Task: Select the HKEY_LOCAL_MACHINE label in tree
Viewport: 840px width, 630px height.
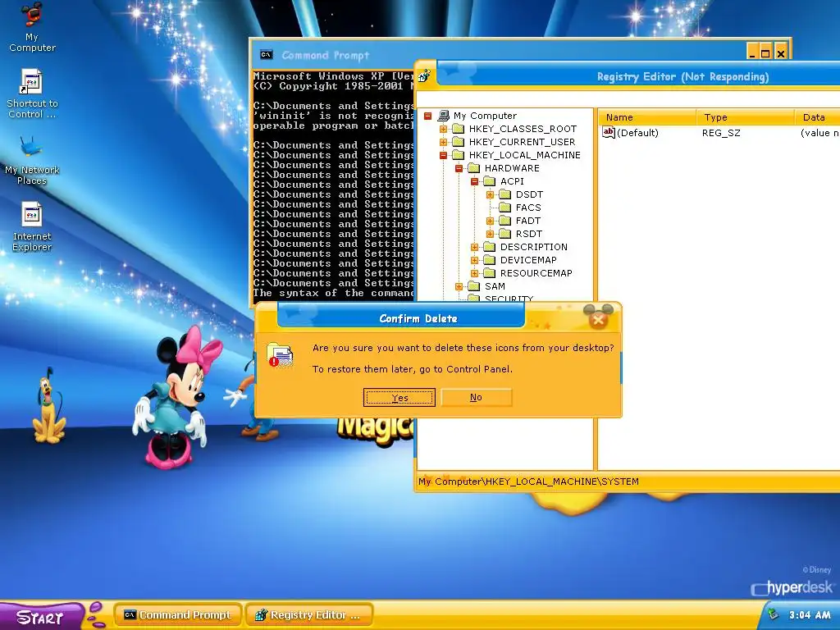Action: pos(524,155)
